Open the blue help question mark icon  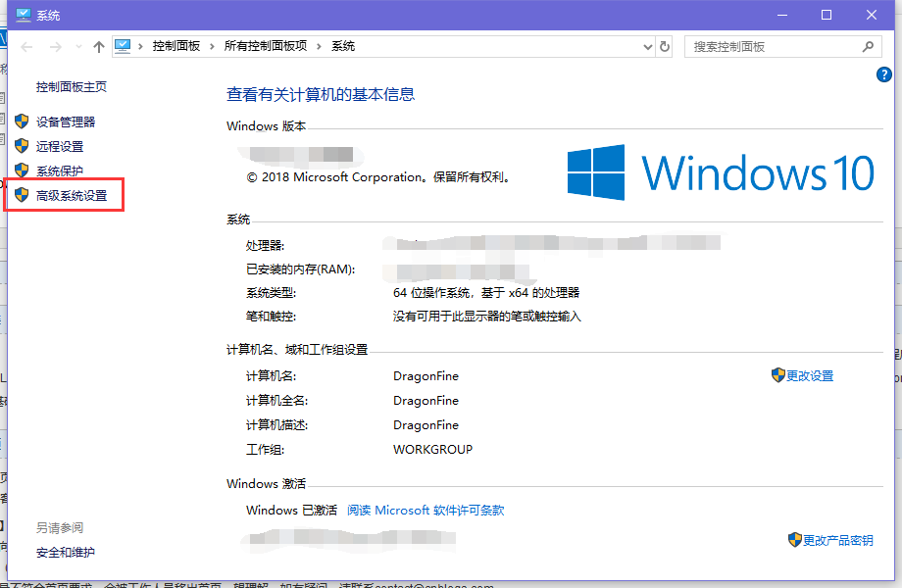pyautogui.click(x=883, y=74)
